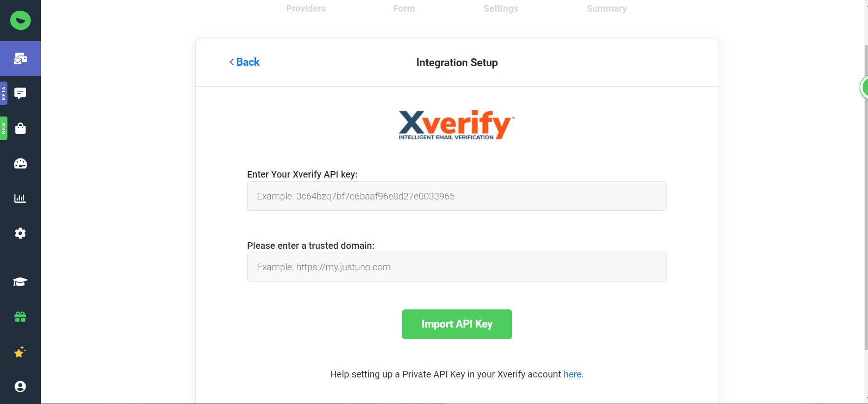Switch to the Settings step tab
Viewport: 868px width, 404px height.
pyautogui.click(x=501, y=8)
